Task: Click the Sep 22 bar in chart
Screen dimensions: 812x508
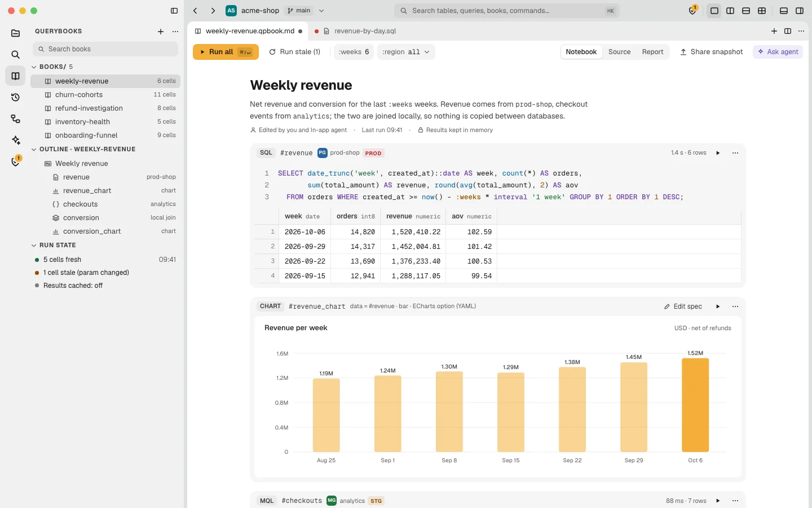Action: [572, 410]
